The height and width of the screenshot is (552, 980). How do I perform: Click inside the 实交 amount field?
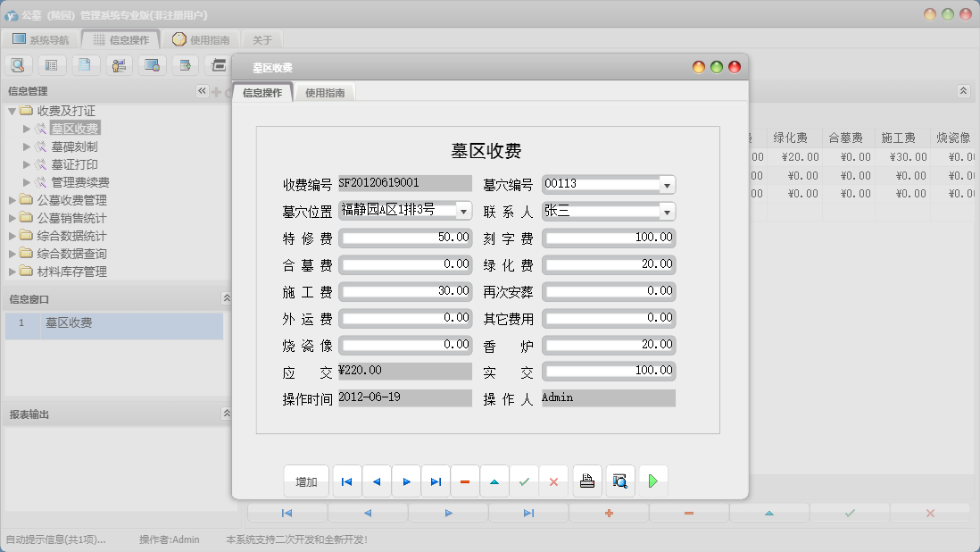tap(607, 371)
